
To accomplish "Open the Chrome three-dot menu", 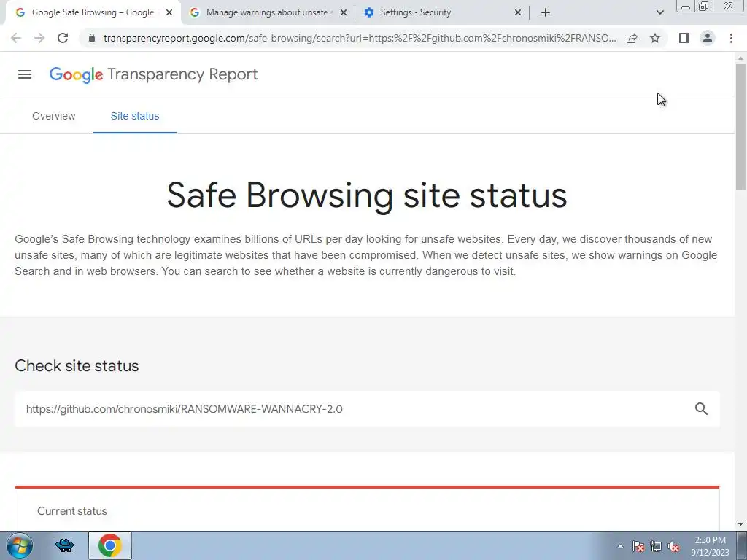I will [731, 38].
